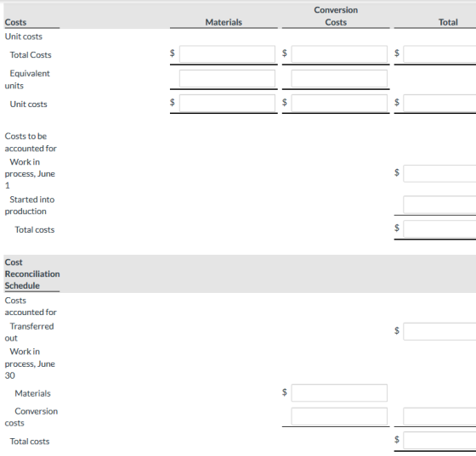This screenshot has height=456, width=476.
Task: Click the Work in process, June 1 total field
Action: coord(439,173)
